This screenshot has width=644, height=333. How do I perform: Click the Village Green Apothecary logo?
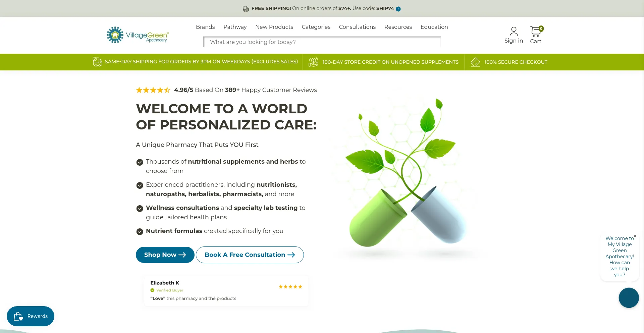pyautogui.click(x=138, y=35)
